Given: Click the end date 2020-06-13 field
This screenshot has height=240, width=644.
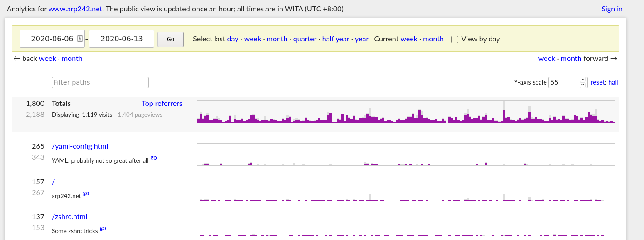Looking at the screenshot, I should tap(122, 39).
